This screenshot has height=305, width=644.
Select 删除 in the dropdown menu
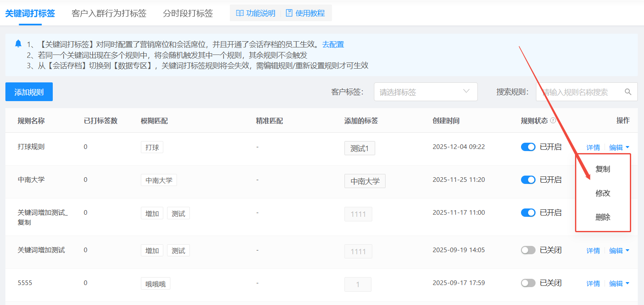pyautogui.click(x=602, y=217)
